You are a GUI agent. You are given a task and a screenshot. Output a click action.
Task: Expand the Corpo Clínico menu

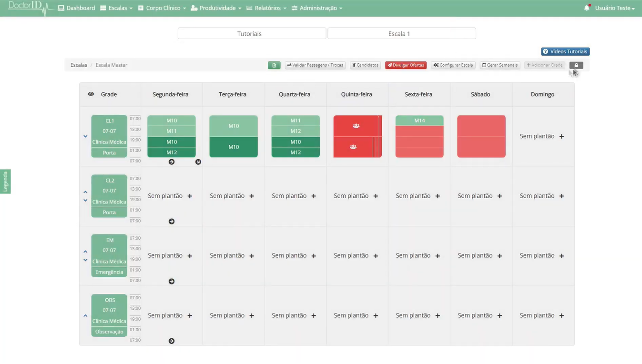click(x=162, y=8)
